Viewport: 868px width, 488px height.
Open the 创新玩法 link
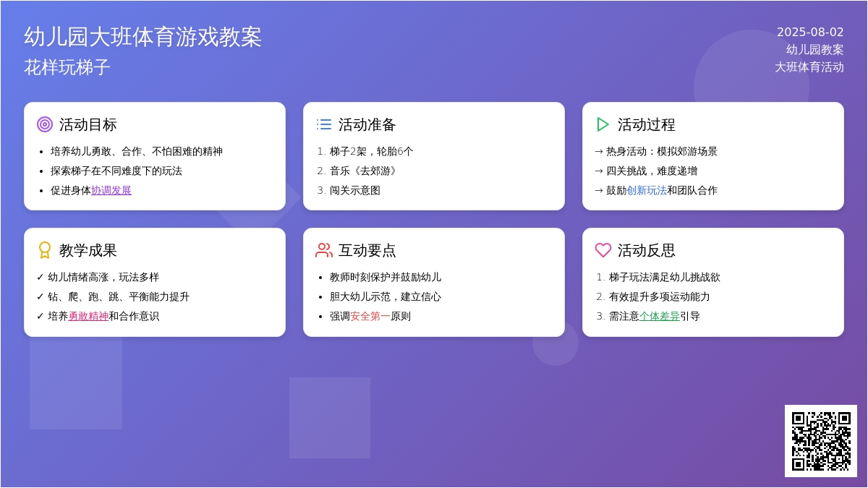pyautogui.click(x=647, y=191)
